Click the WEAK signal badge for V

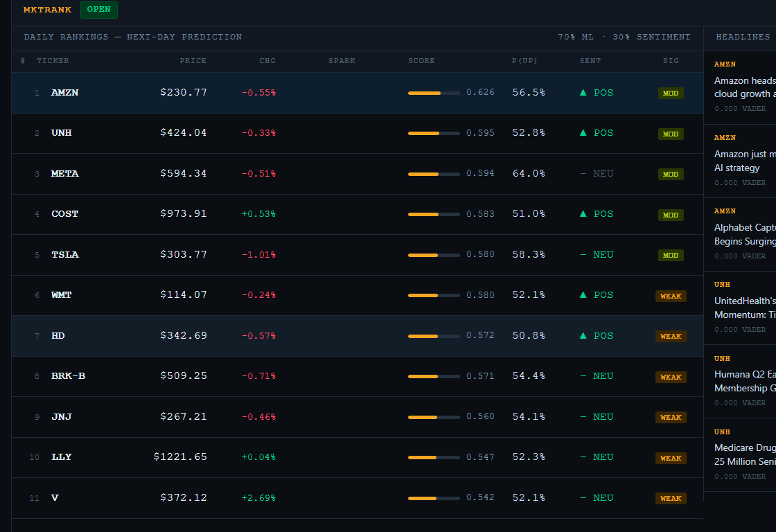pos(671,498)
